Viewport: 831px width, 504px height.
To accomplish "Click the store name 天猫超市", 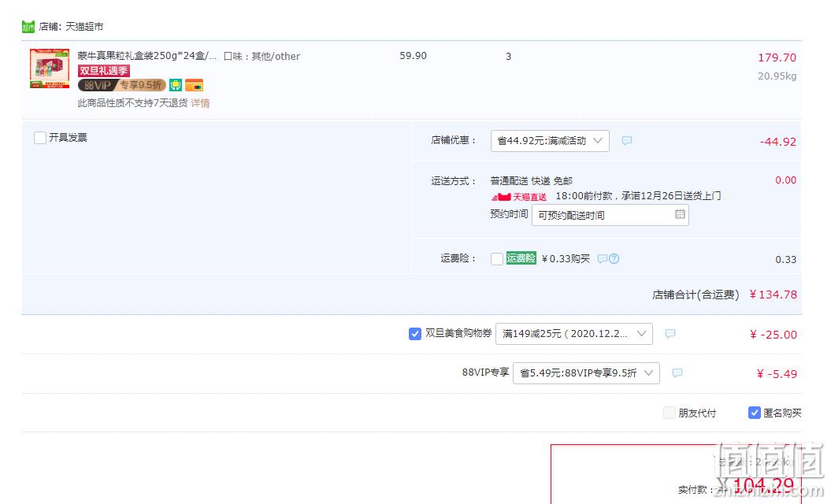I will click(84, 27).
